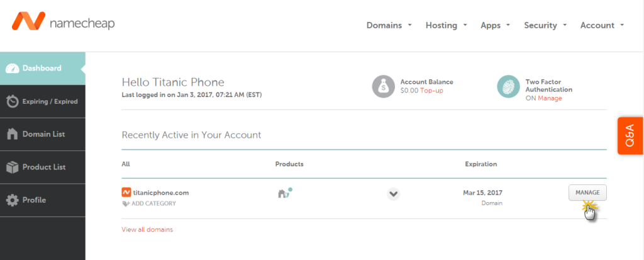The image size is (644, 260).
Task: Click ADD CATEGORY under titanicphone.com
Action: pyautogui.click(x=153, y=203)
